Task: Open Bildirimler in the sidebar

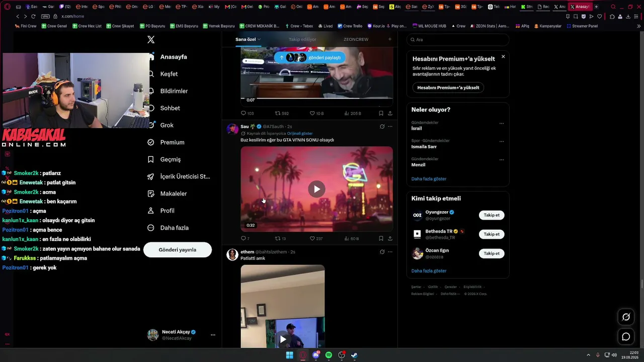Action: tap(168, 91)
